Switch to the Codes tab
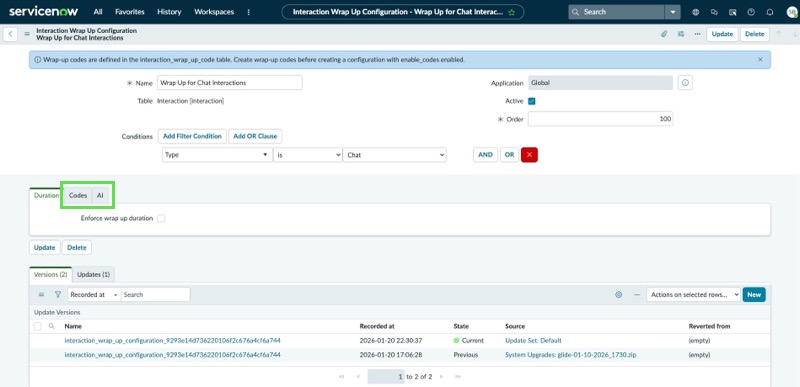The image size is (800, 387). point(78,195)
